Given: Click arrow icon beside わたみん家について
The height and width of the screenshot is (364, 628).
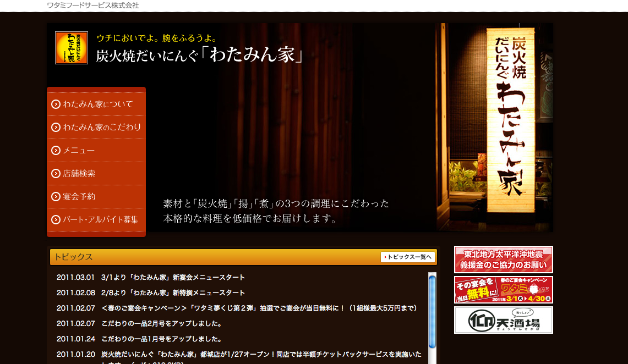Looking at the screenshot, I should (x=56, y=104).
